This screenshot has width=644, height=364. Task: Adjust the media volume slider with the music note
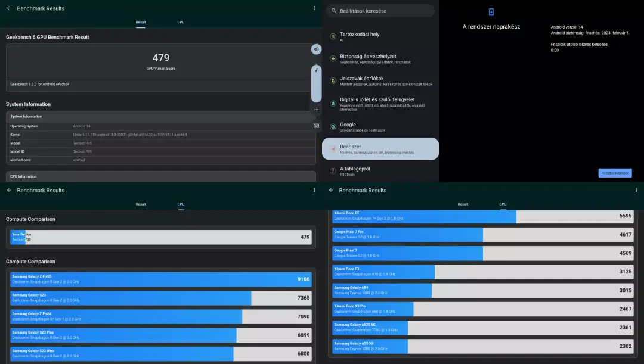coord(316,83)
